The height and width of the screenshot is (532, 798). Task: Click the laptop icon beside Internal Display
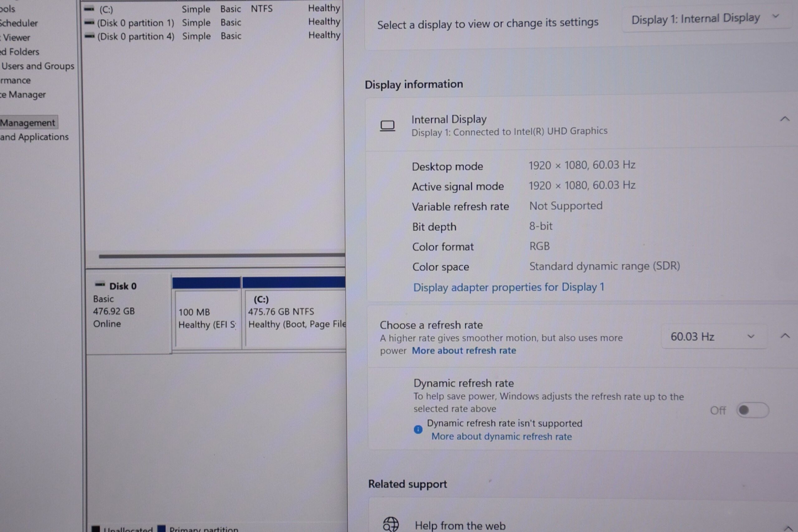click(x=387, y=126)
